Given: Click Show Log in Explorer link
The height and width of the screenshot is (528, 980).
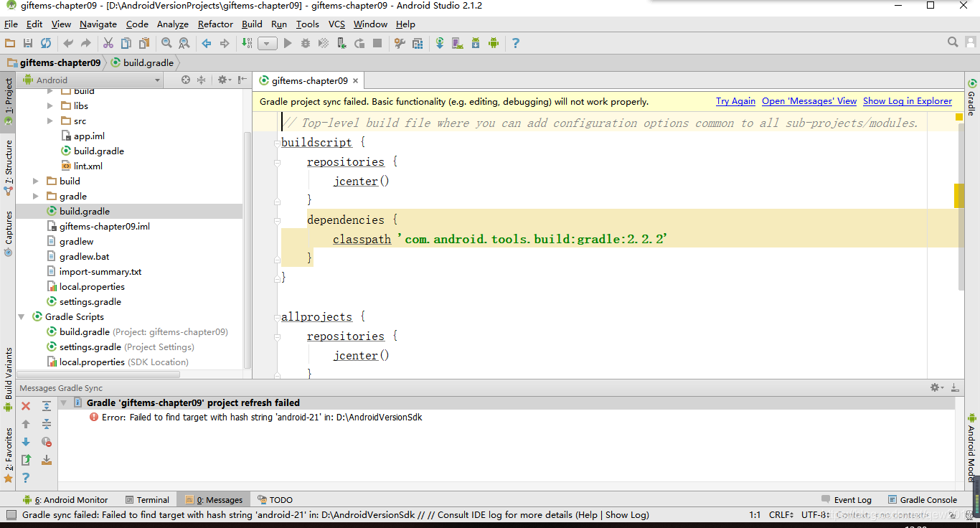Looking at the screenshot, I should (908, 101).
